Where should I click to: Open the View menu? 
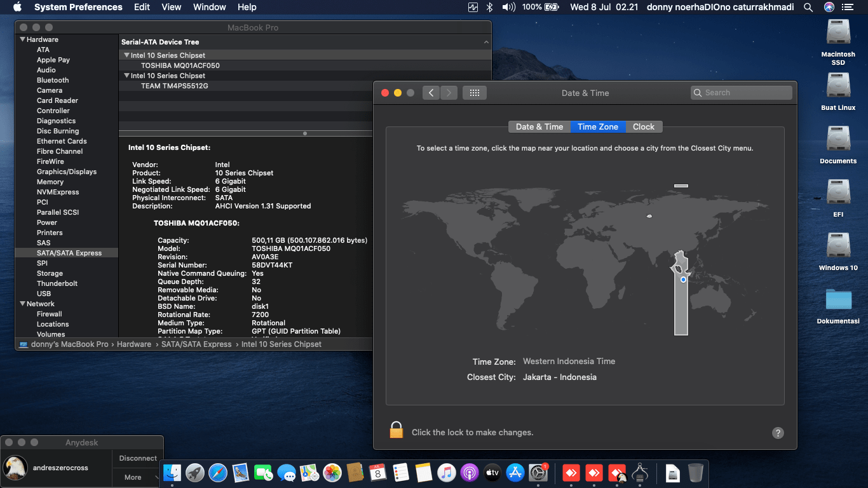(172, 7)
